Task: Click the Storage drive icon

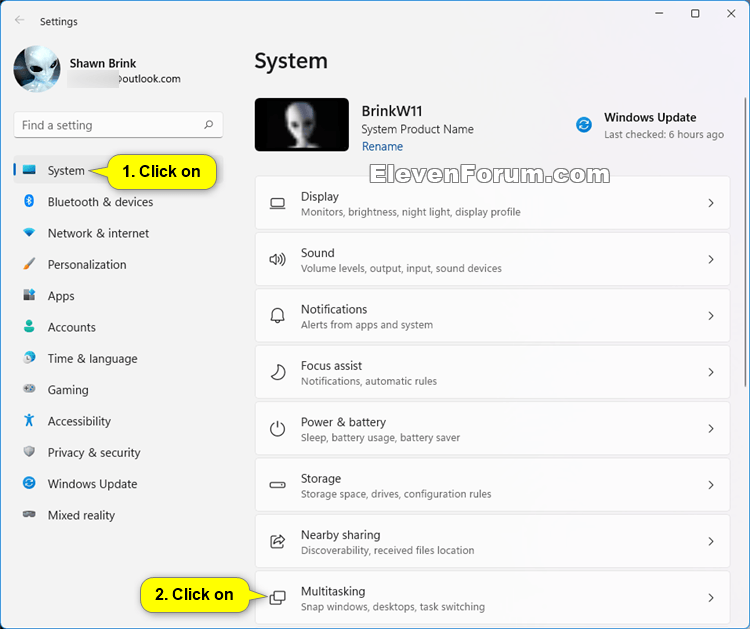Action: click(x=277, y=486)
